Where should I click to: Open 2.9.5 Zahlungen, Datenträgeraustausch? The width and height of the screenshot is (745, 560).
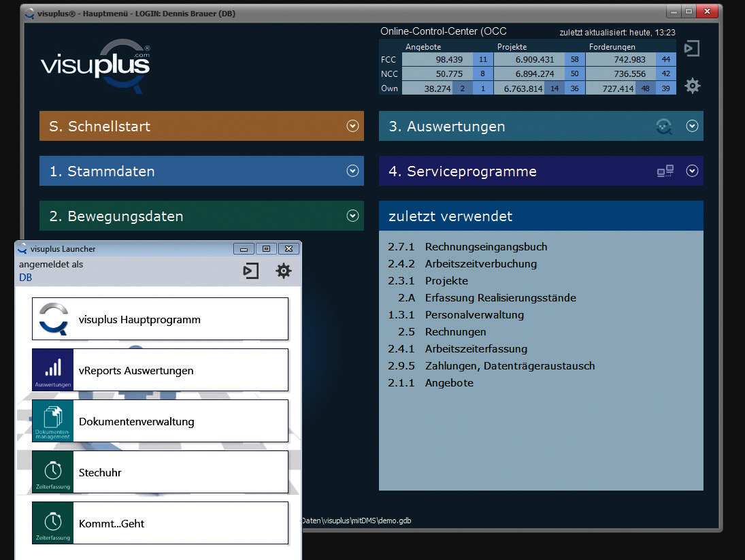[x=491, y=365]
